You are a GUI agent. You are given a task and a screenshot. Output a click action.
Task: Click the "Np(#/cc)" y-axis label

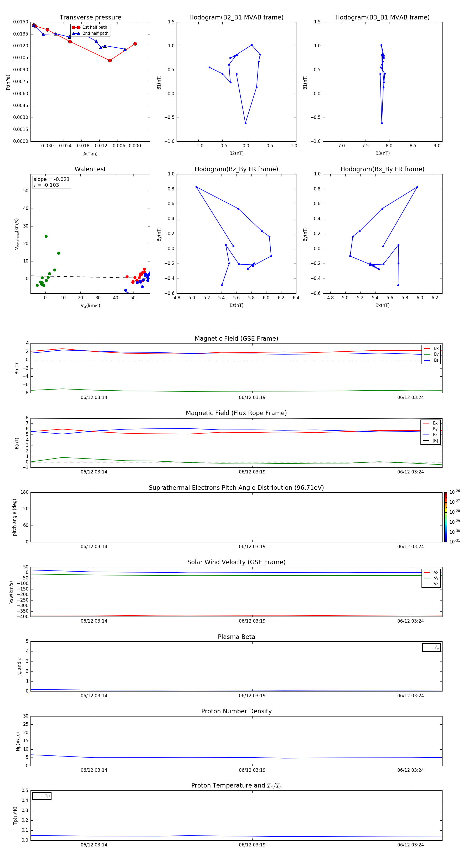click(18, 741)
